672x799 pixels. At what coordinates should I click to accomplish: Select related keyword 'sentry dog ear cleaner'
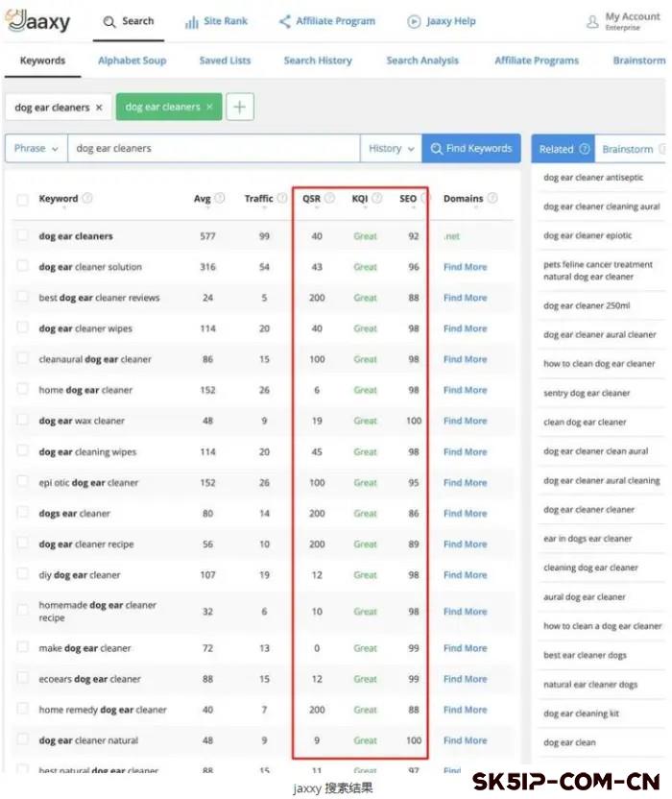587,393
